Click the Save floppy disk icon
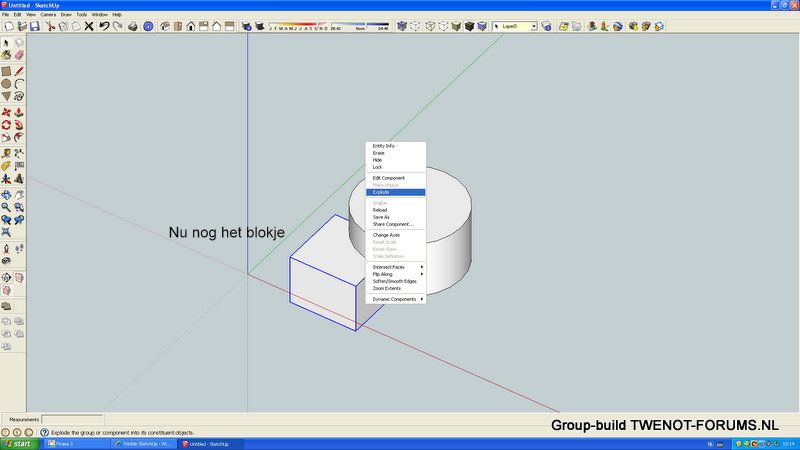This screenshot has width=800, height=450. [35, 26]
